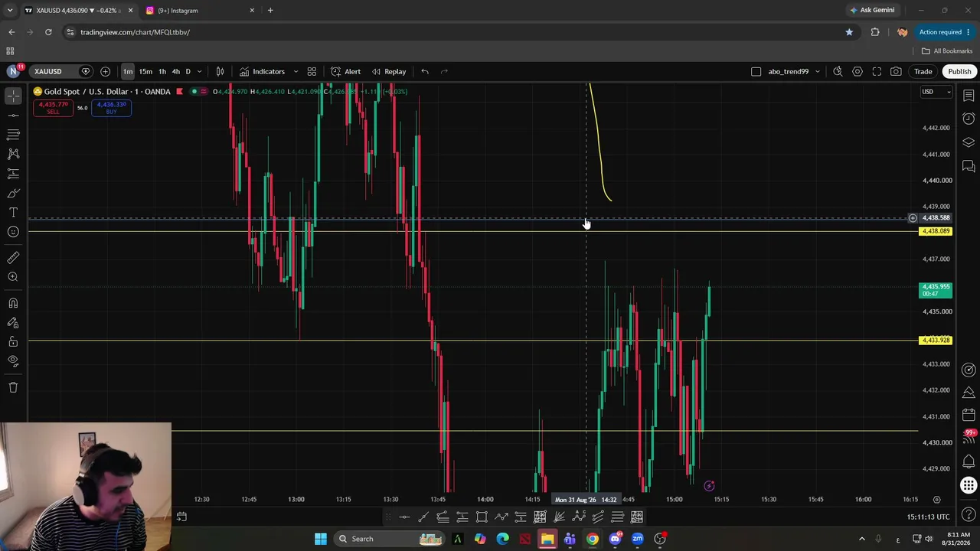Publish the chart idea

[959, 71]
